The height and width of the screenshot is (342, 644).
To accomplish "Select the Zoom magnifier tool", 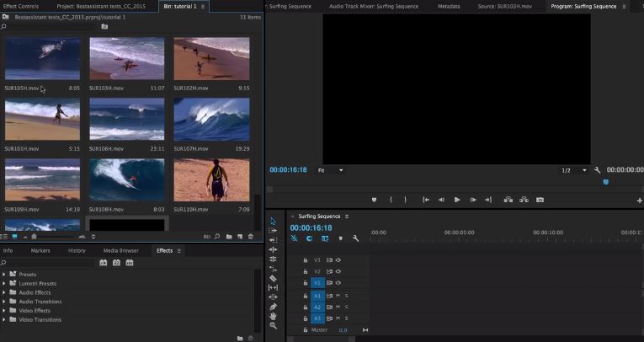I will click(x=273, y=325).
